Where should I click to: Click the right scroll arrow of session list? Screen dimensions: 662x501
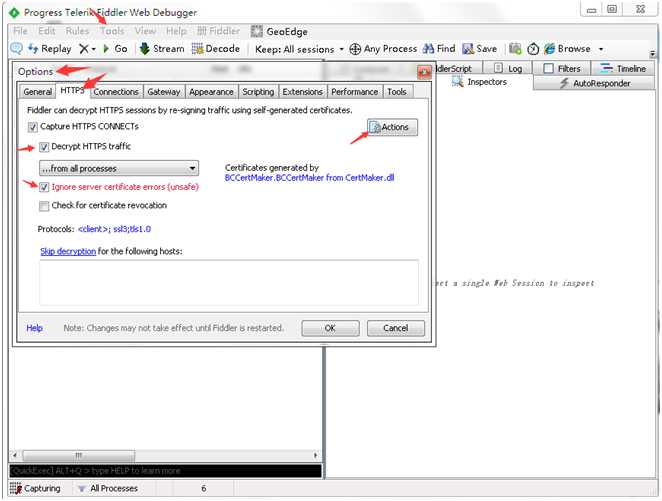(x=315, y=455)
